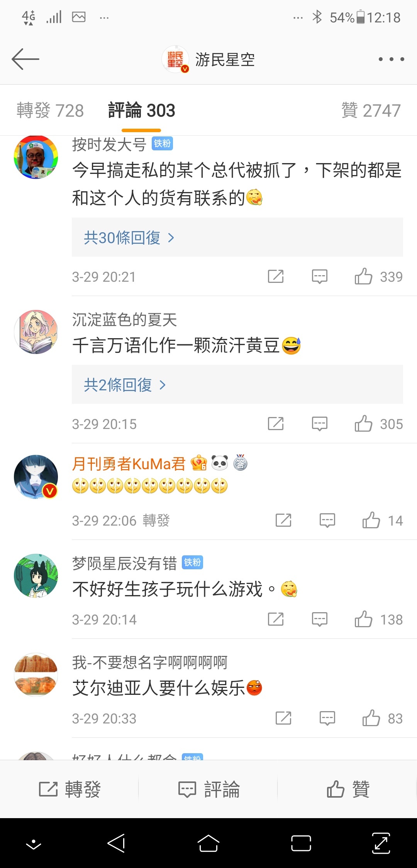
Task: Switch to 贊 2747 tab
Action: click(x=371, y=111)
